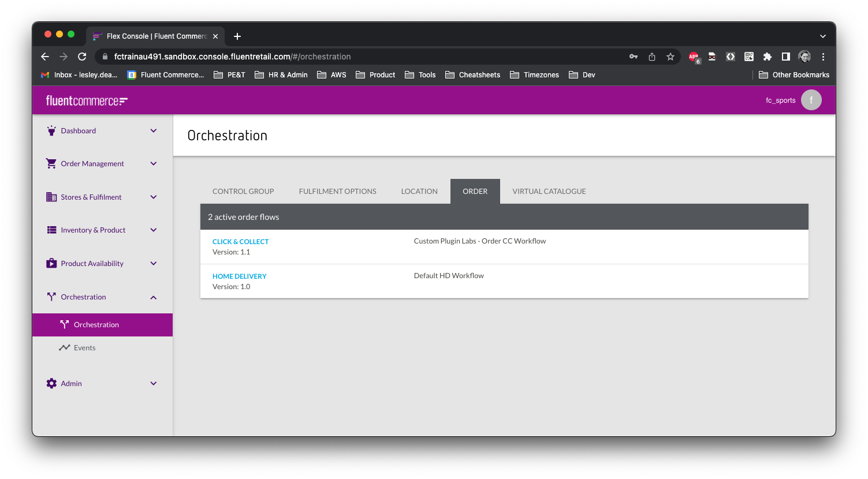Click the fluentcommerce logo
This screenshot has height=479, width=868.
click(x=87, y=100)
